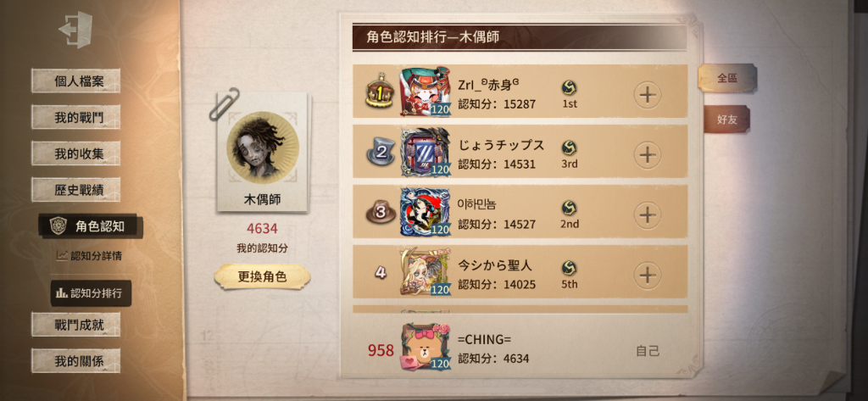Viewport: 868px width, 401px height.
Task: Click plus icon beside 이하민놈
Action: [x=647, y=214]
